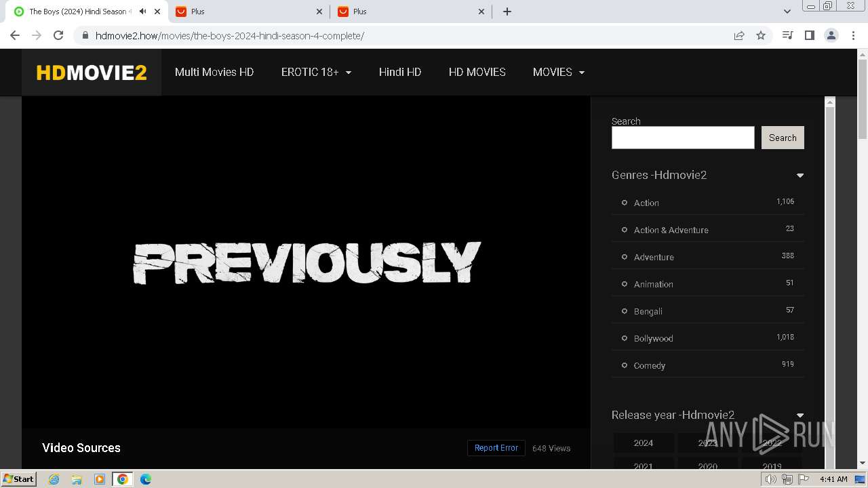Share this page via share icon
The height and width of the screenshot is (488, 868).
click(739, 35)
